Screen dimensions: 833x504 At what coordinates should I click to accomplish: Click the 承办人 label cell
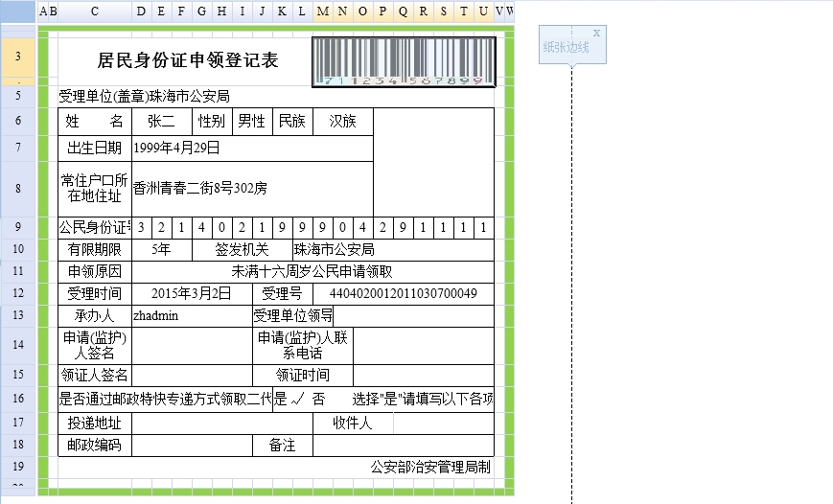[95, 316]
